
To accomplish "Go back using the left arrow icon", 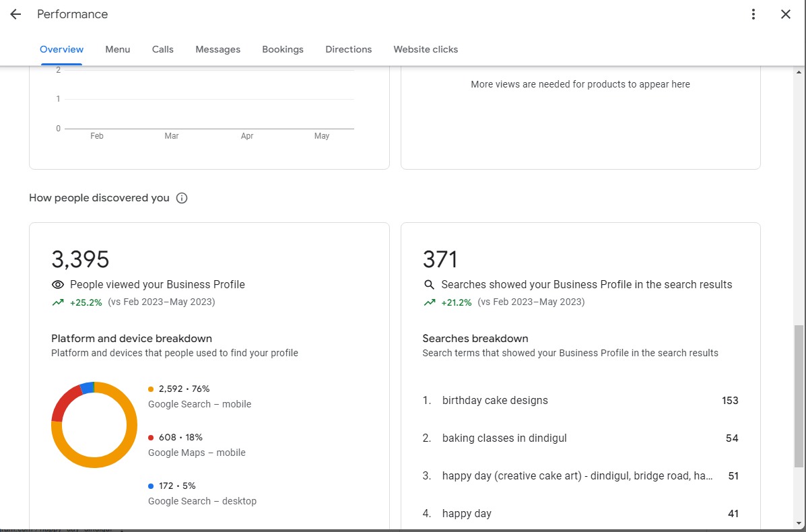I will pos(15,14).
